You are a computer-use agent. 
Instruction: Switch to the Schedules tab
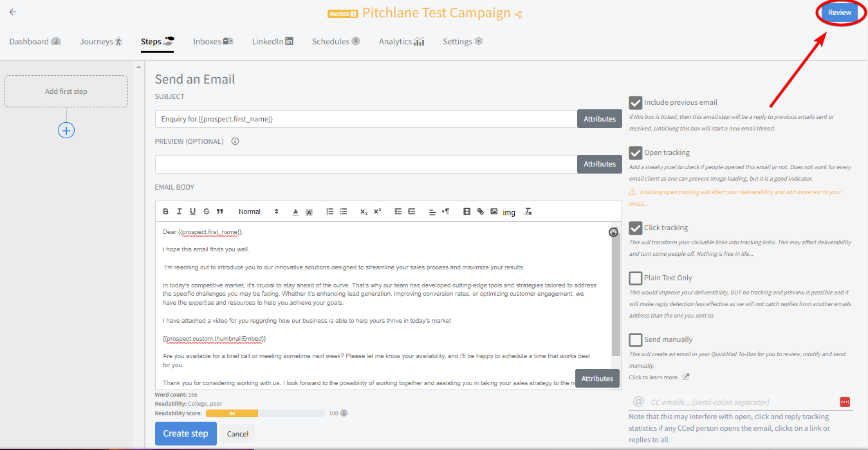336,41
